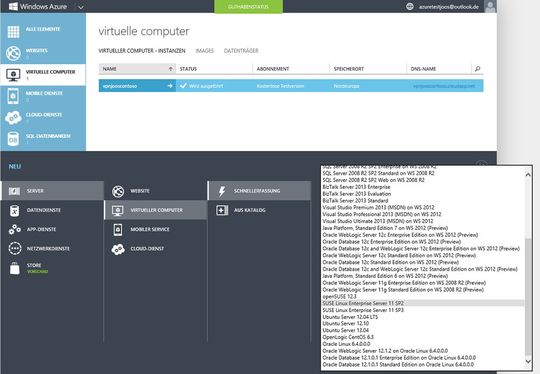Sort by the Status column header
Screen dimensions: 540x374
(214, 69)
